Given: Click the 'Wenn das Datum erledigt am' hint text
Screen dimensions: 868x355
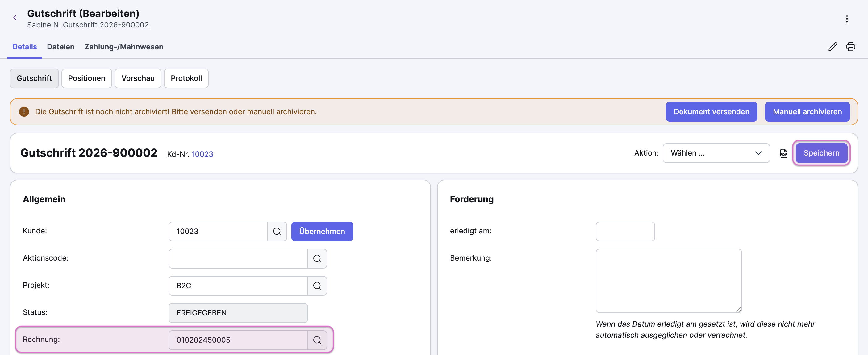Looking at the screenshot, I should [x=705, y=330].
